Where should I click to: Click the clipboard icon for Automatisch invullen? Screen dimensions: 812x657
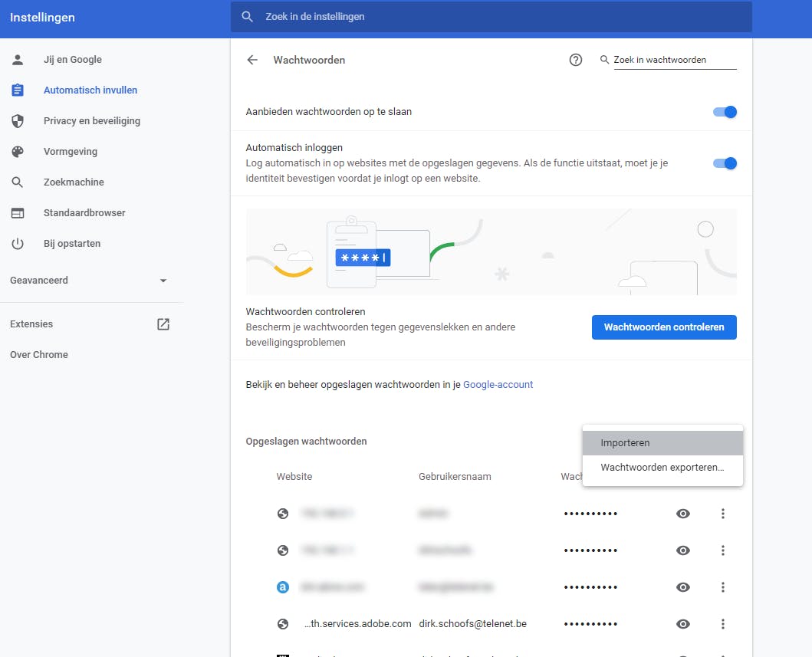(18, 90)
